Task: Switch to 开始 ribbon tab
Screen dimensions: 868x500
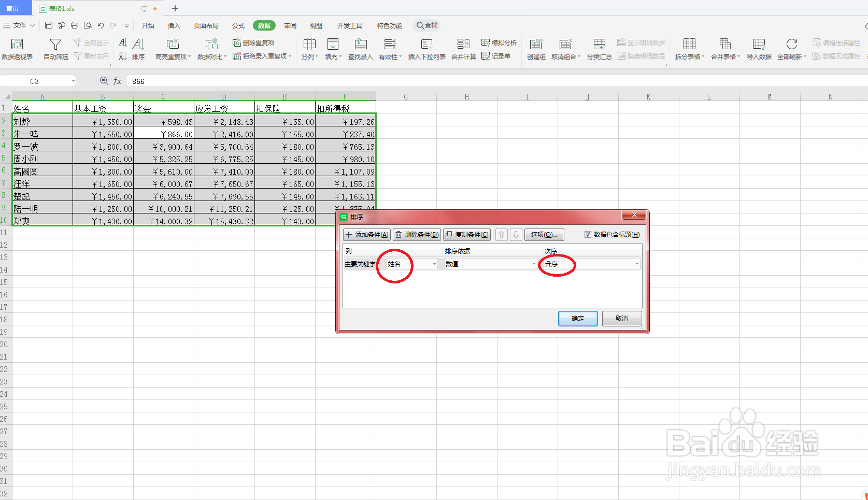Action: [148, 25]
